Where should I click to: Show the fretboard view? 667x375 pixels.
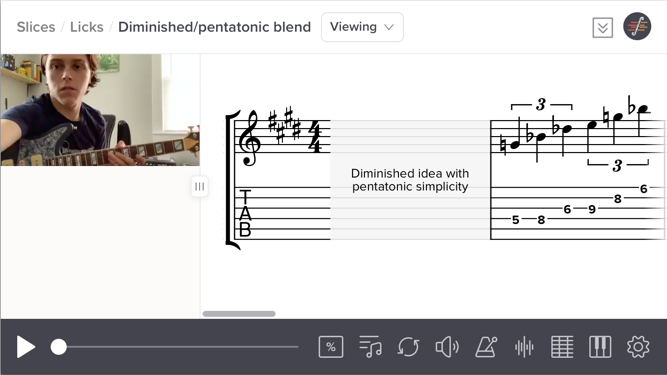(x=562, y=347)
